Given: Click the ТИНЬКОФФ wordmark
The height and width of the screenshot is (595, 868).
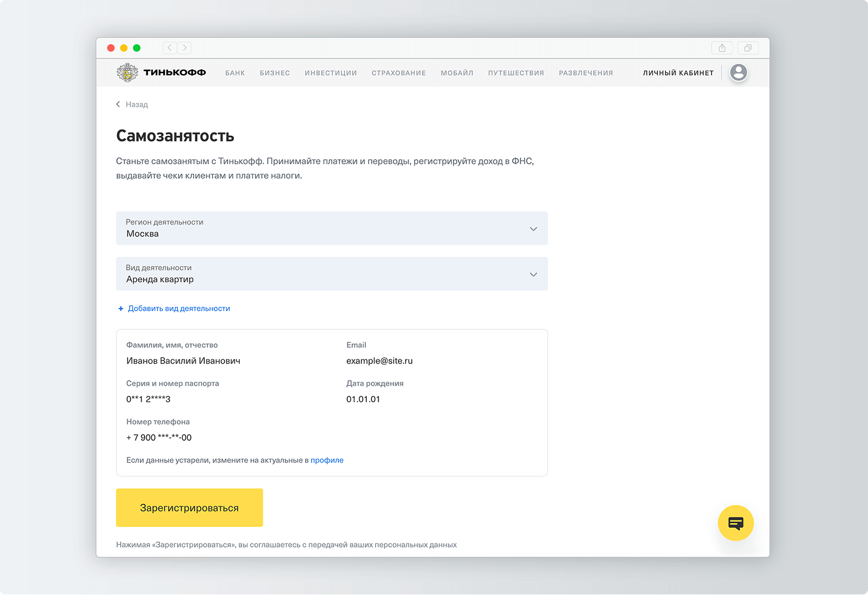Looking at the screenshot, I should [x=175, y=72].
